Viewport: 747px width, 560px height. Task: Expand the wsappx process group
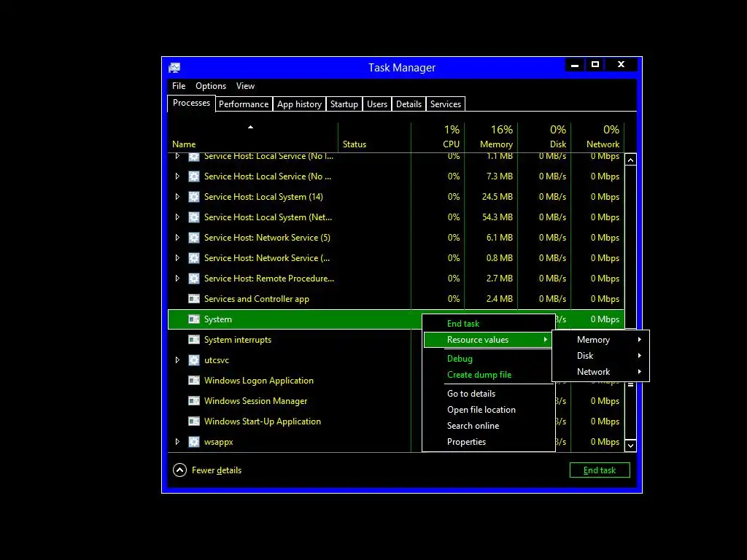pos(177,442)
